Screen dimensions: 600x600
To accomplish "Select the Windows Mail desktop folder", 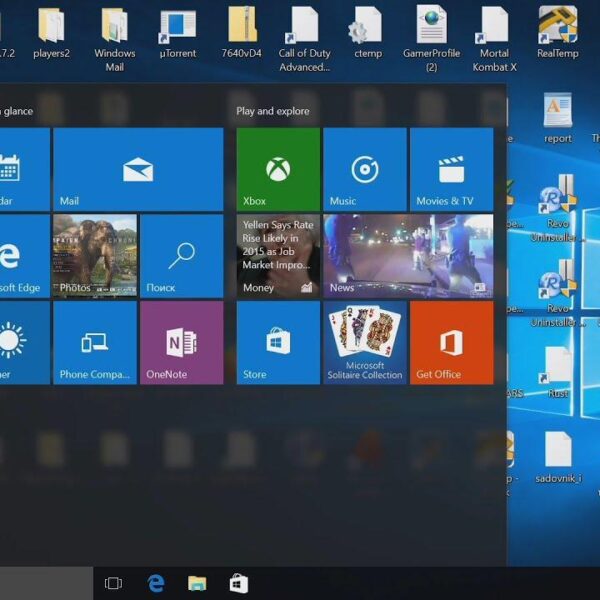I will [115, 40].
